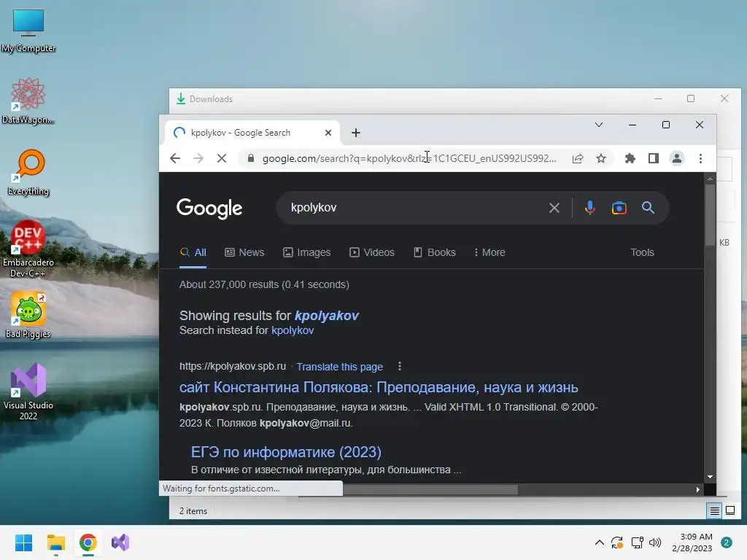
Task: Switch Downloads window to details view
Action: click(x=715, y=511)
